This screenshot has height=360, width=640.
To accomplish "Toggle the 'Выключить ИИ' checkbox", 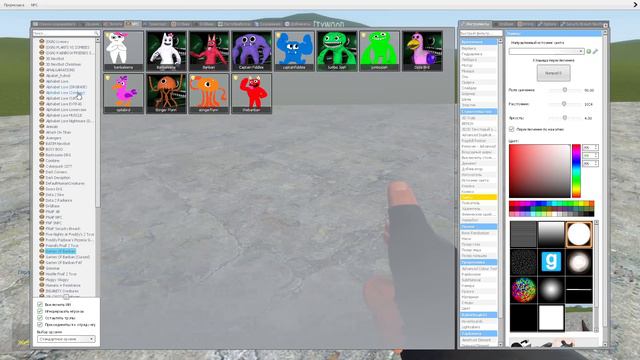I will (x=40, y=304).
